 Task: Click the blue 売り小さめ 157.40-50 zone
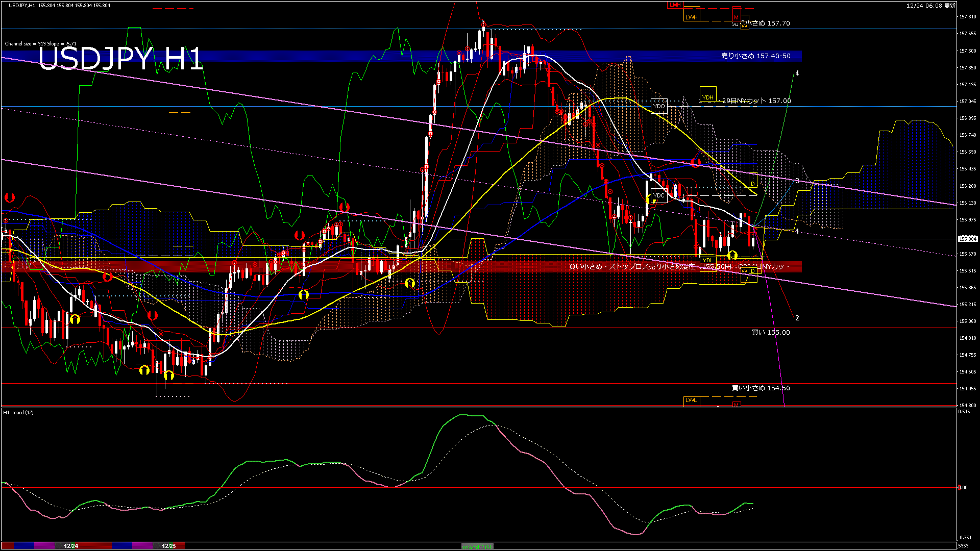click(755, 56)
